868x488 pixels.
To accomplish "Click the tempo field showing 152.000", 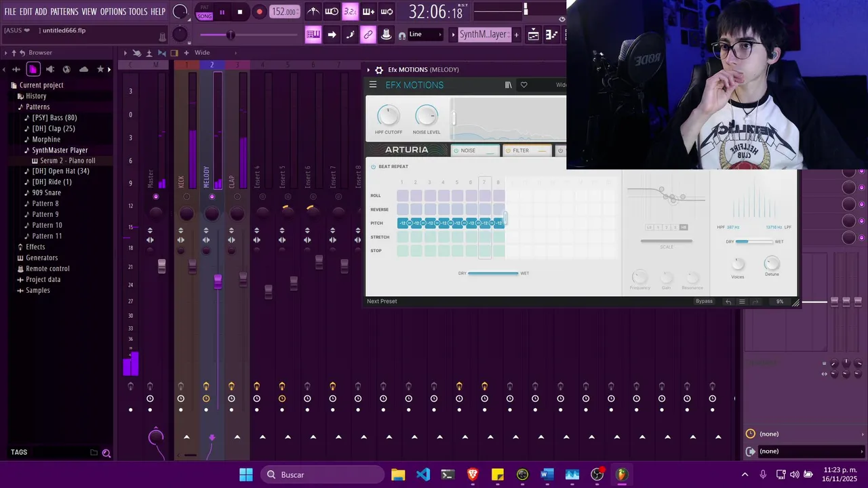I will click(285, 12).
